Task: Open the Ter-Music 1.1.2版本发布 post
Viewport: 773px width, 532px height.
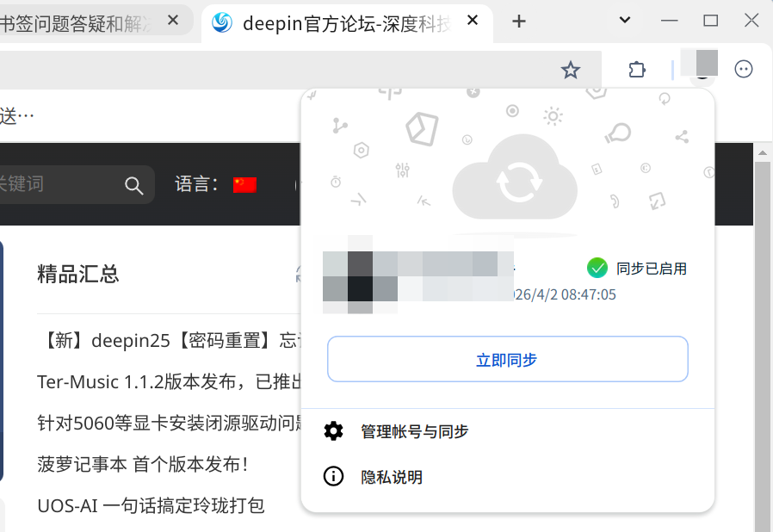Action: pyautogui.click(x=170, y=381)
